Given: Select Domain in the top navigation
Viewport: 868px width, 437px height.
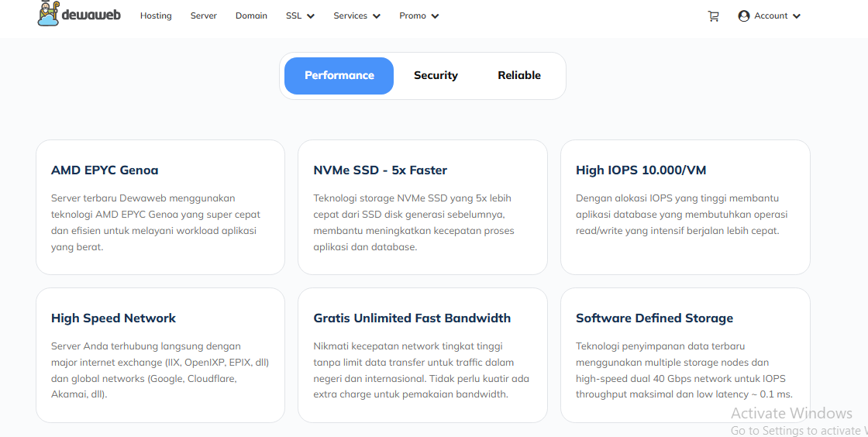Looking at the screenshot, I should coord(251,16).
